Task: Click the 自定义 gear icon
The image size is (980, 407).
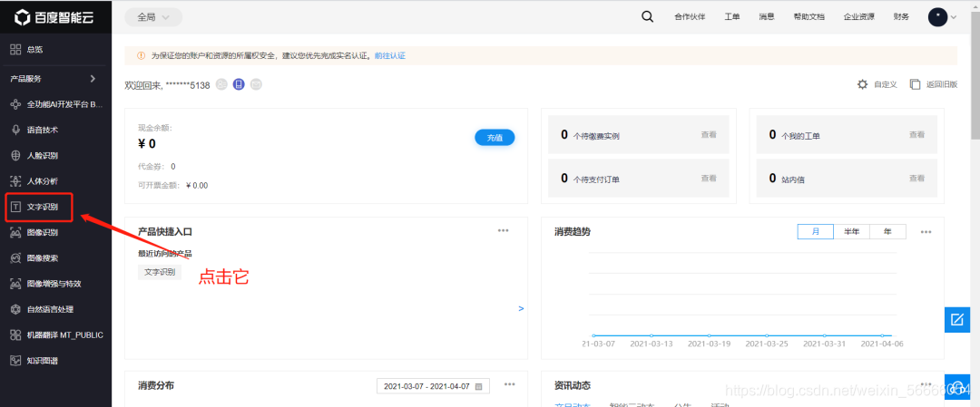Action: 863,84
